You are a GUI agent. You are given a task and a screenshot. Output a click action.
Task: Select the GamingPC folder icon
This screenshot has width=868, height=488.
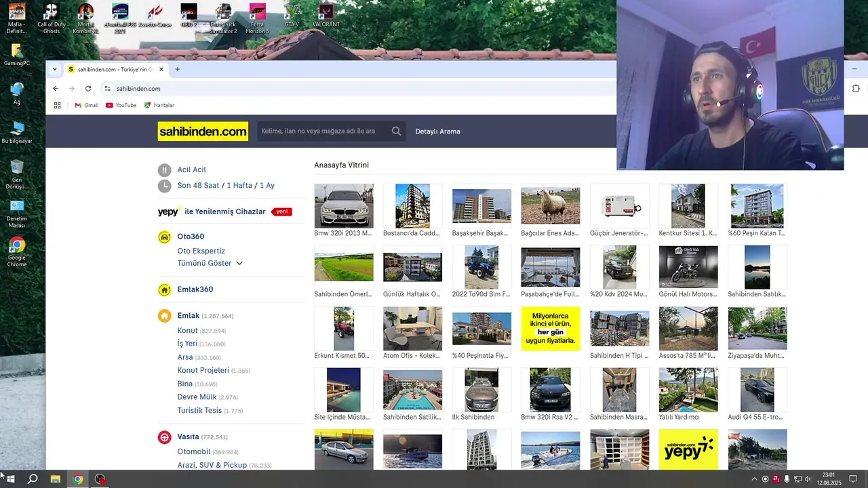(17, 56)
